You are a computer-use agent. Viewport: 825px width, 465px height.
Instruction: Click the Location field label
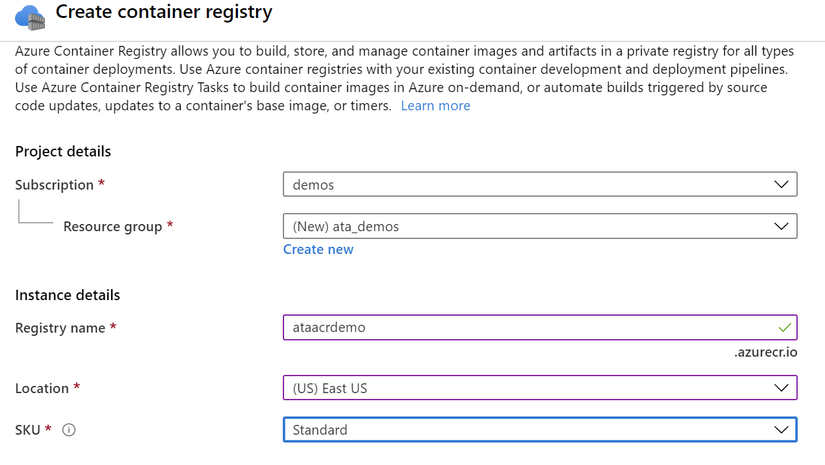point(42,389)
